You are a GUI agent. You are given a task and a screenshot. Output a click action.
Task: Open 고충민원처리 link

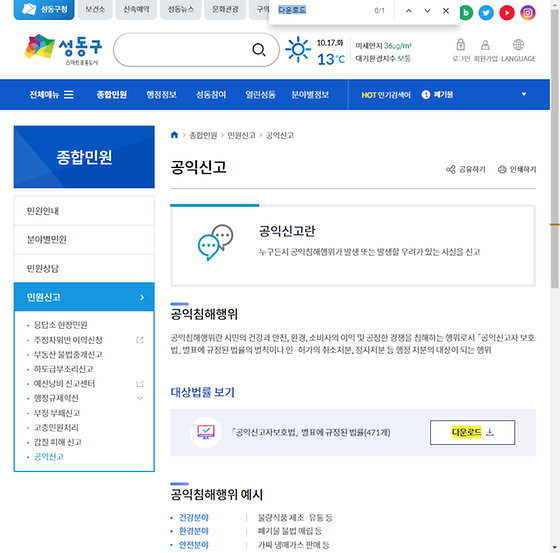click(x=56, y=428)
